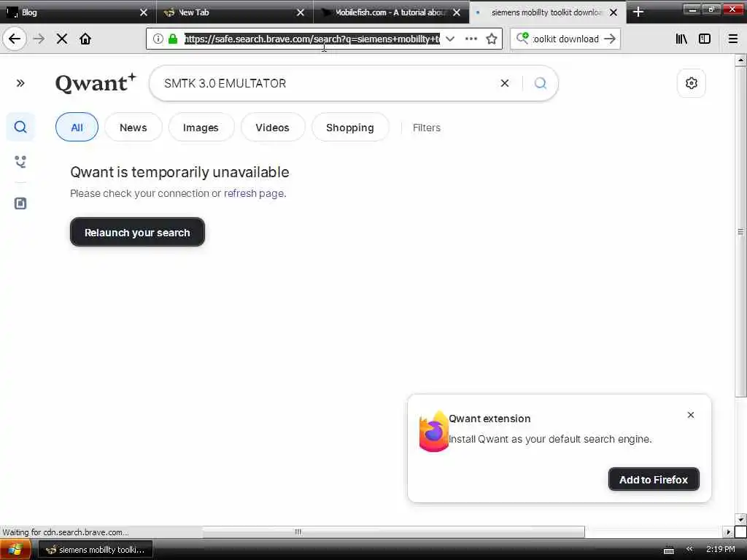Viewport: 747px width, 560px height.
Task: Click the vertical scrollbar thumb
Action: coord(740,231)
